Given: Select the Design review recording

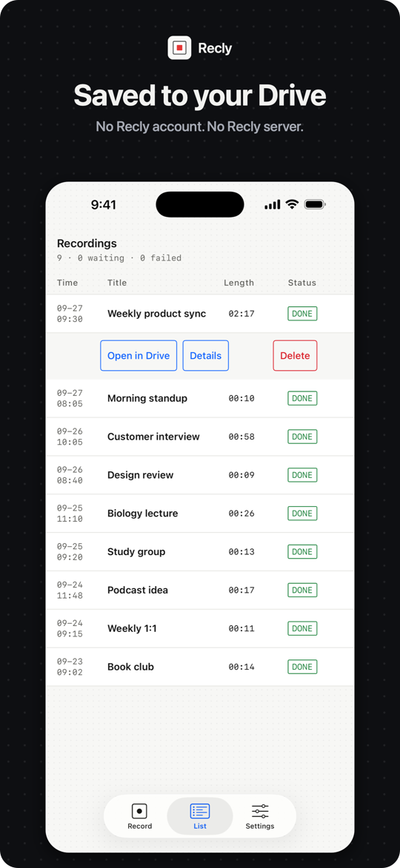Looking at the screenshot, I should [200, 475].
